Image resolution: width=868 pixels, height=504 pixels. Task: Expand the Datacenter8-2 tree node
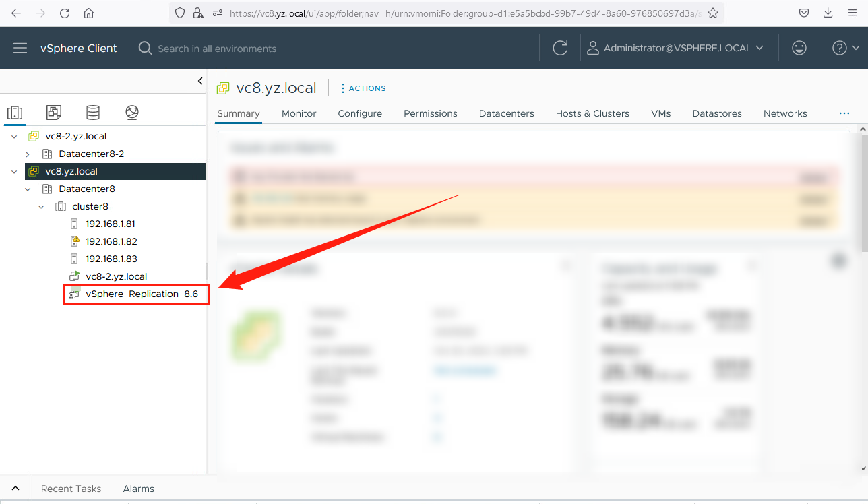tap(28, 154)
